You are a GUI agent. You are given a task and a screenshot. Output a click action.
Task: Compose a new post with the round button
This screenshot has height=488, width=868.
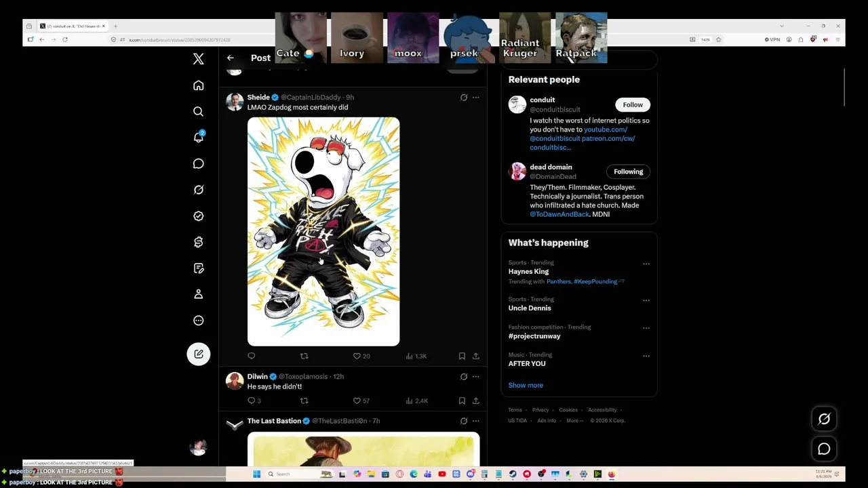199,354
